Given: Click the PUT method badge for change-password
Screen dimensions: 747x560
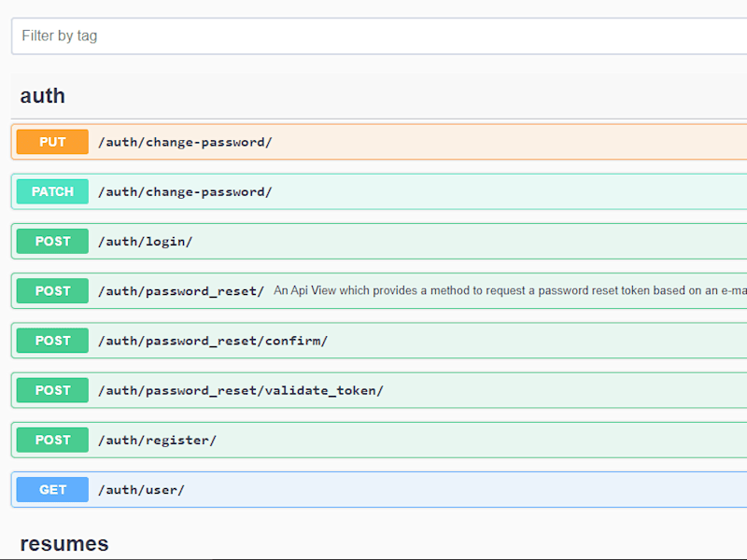Looking at the screenshot, I should (52, 142).
